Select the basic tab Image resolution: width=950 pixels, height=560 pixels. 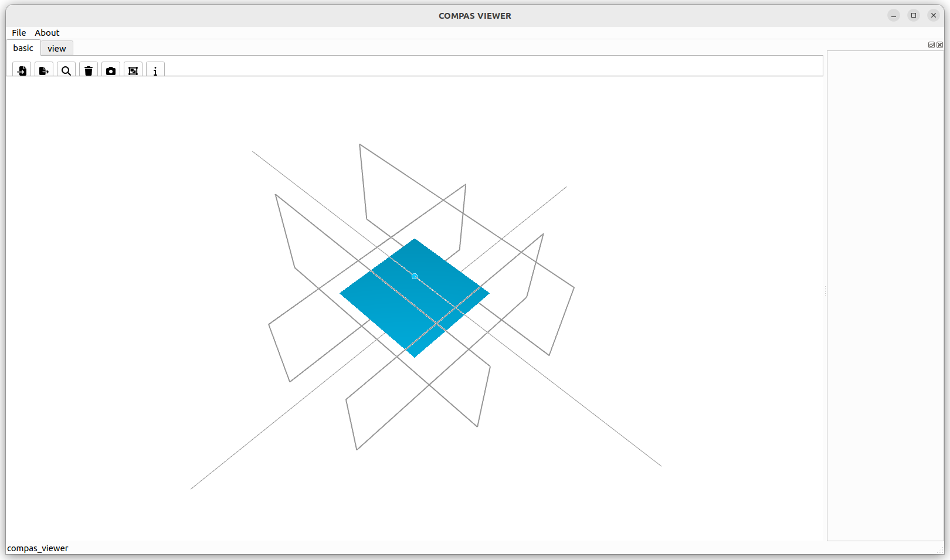pos(23,48)
